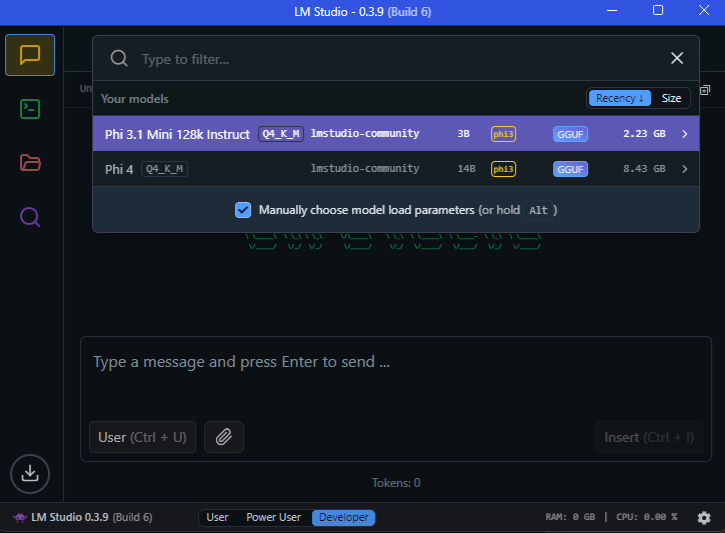
Task: Click the Alt key hint badge
Action: [x=538, y=210]
